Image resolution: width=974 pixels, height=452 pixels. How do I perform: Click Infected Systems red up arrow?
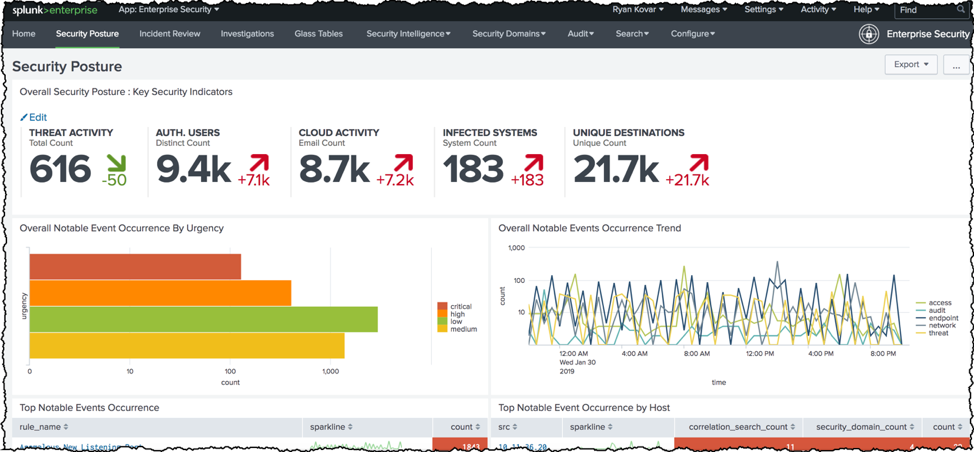(532, 165)
